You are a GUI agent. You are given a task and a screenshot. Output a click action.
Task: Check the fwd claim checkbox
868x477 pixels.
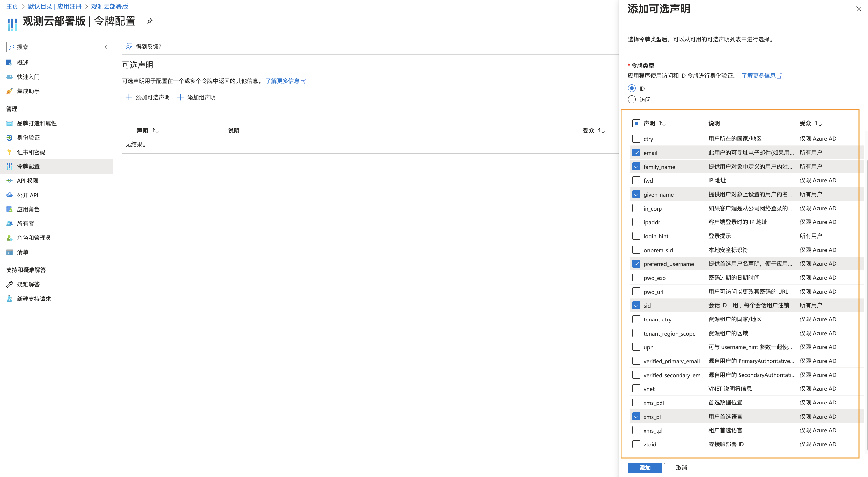(x=636, y=180)
